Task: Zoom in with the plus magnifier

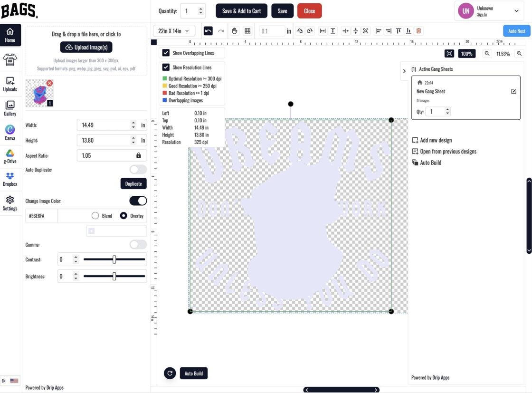Action: (519, 54)
